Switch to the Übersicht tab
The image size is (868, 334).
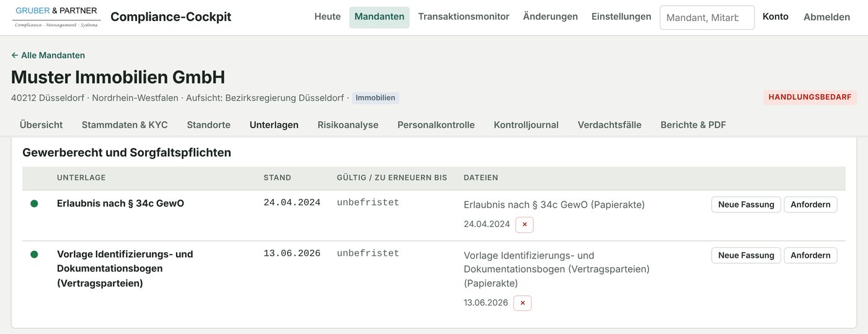click(x=41, y=125)
